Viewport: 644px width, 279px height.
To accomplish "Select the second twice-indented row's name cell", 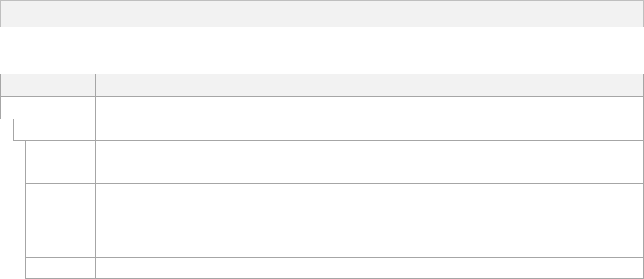I will (x=60, y=172).
